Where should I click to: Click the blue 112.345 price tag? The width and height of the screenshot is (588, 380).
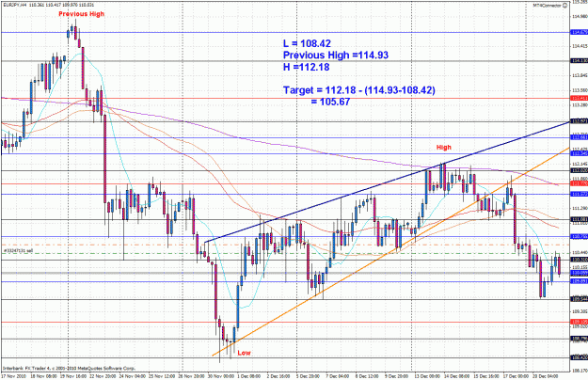(x=579, y=153)
